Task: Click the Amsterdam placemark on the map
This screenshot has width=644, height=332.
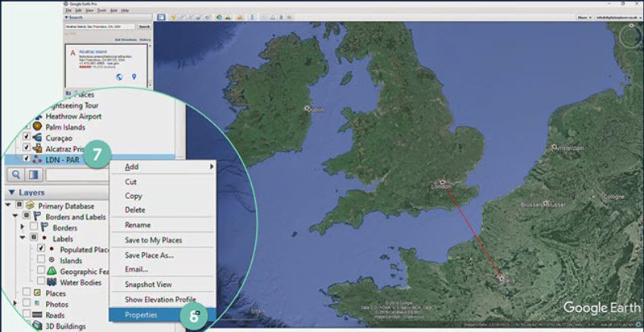Action: [x=554, y=147]
